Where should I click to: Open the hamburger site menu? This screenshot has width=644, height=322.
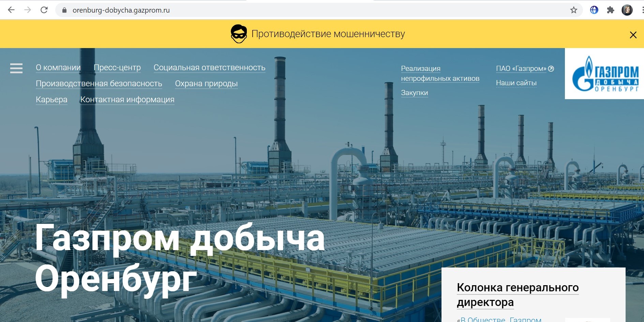pyautogui.click(x=16, y=68)
